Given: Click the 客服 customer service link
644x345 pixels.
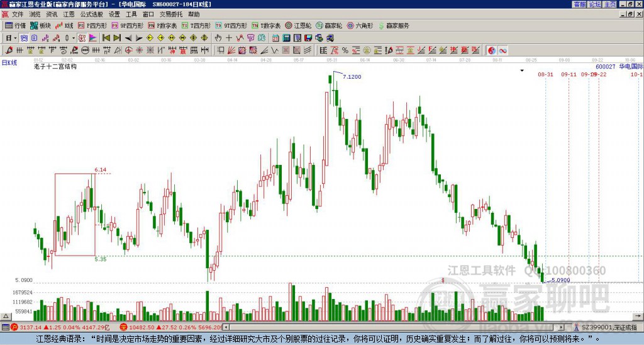Looking at the screenshot, I should tap(579, 4).
